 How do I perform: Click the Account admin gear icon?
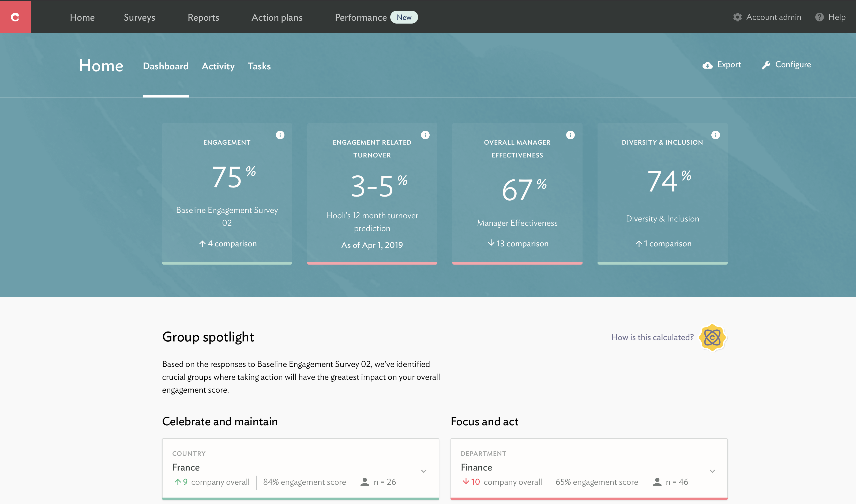point(737,17)
